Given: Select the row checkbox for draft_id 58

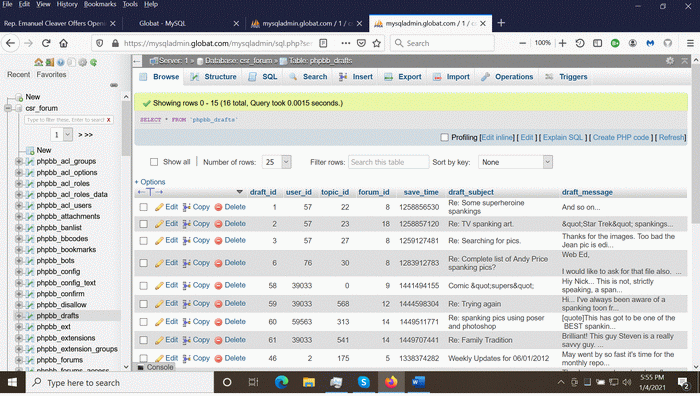Looking at the screenshot, I should tap(143, 286).
